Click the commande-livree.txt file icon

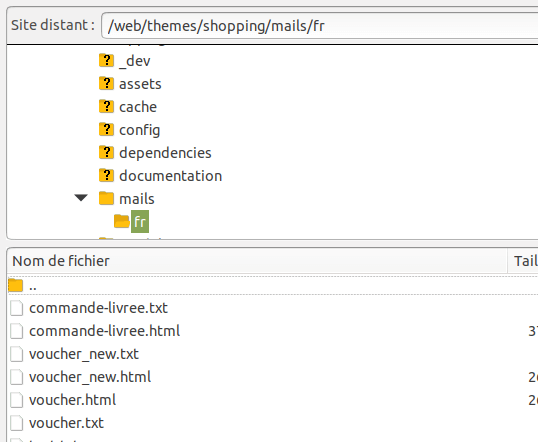coord(16,308)
